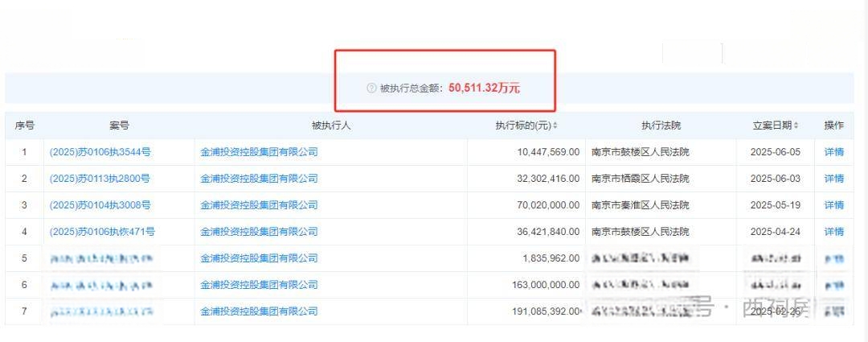
Task: Click date 2025-06-03
Action: point(776,179)
